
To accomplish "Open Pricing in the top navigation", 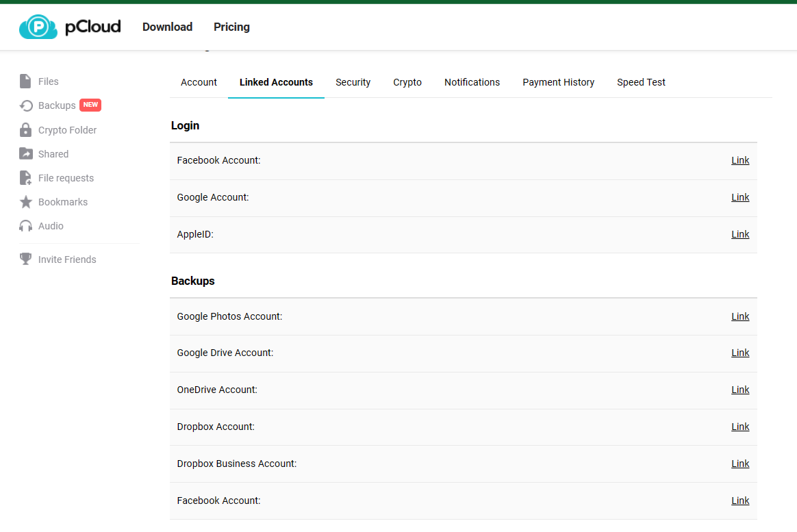I will 232,27.
